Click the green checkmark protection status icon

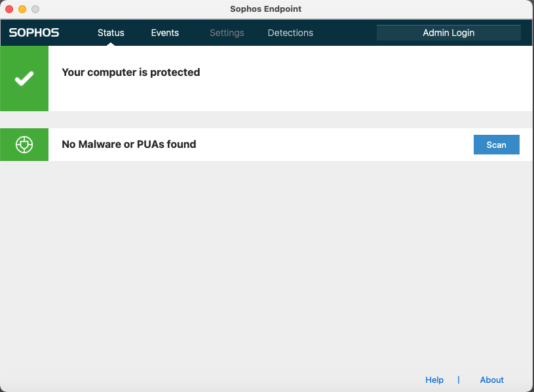tap(24, 78)
